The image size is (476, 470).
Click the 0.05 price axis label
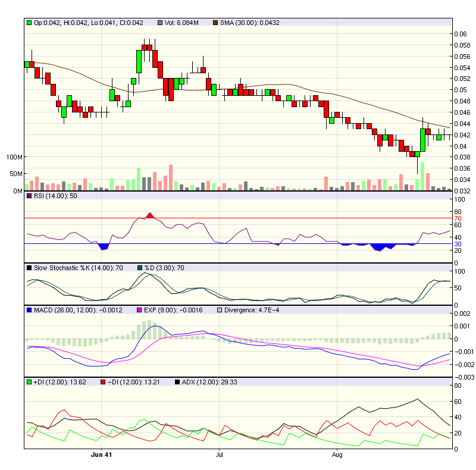[x=460, y=90]
